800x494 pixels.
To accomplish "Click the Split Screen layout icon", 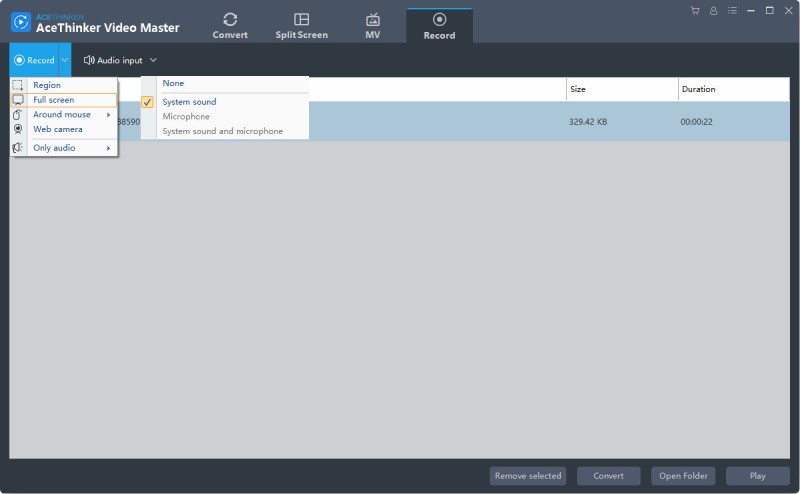I will tap(302, 19).
